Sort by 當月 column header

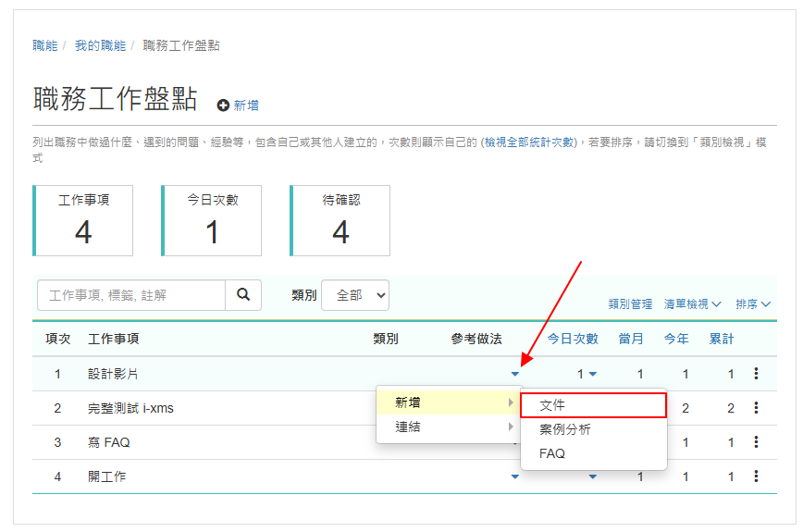631,339
